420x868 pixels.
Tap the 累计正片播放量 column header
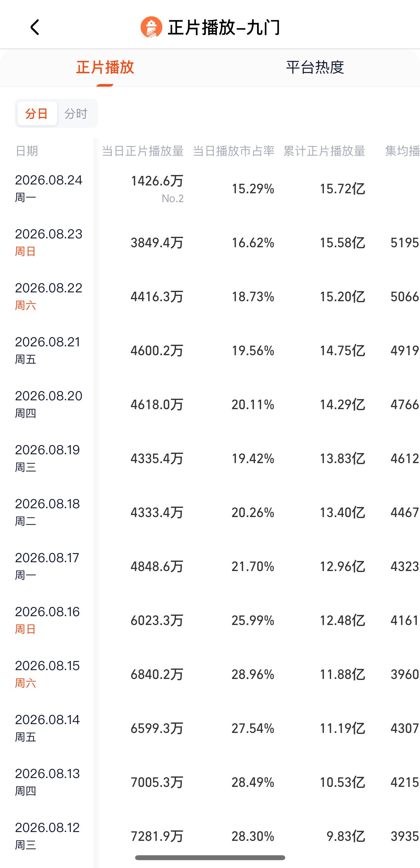(x=324, y=151)
